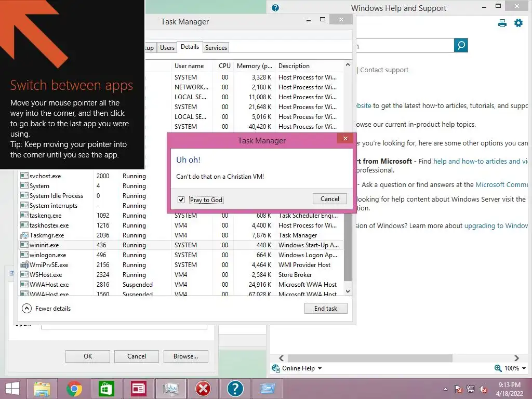The image size is (532, 399).
Task: Select the WWAHost.exe PID 2816 row
Action: point(180,284)
